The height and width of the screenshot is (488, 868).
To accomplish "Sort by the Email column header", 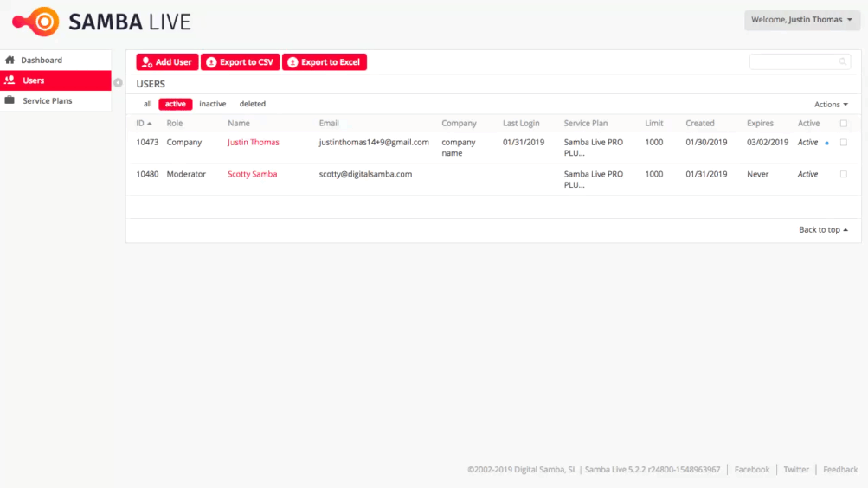I will tap(329, 124).
